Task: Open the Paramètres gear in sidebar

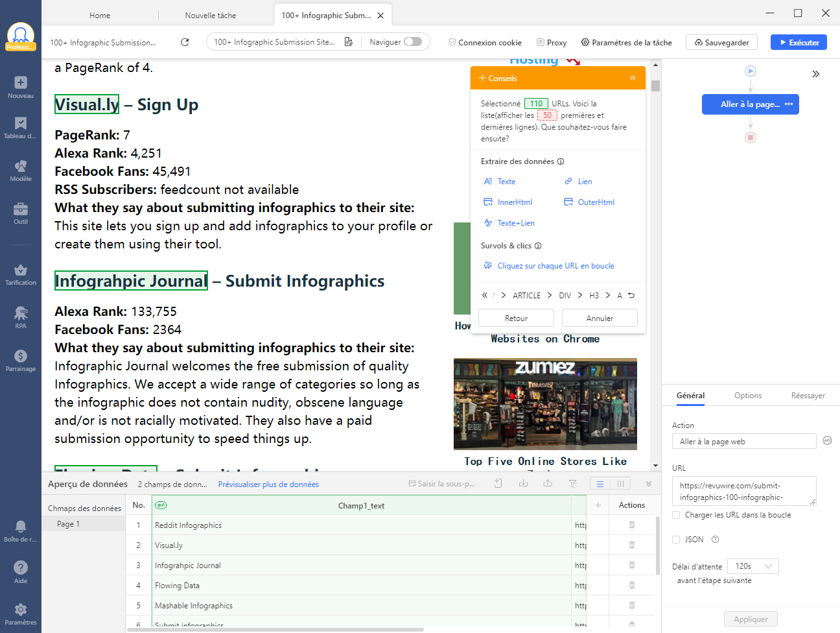Action: [x=21, y=614]
